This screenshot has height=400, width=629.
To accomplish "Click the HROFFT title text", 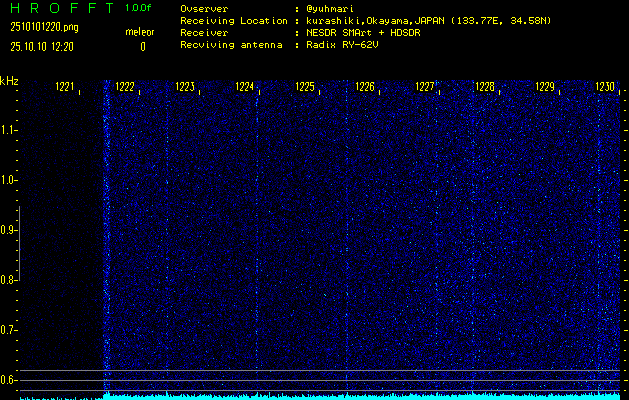I will pyautogui.click(x=56, y=8).
